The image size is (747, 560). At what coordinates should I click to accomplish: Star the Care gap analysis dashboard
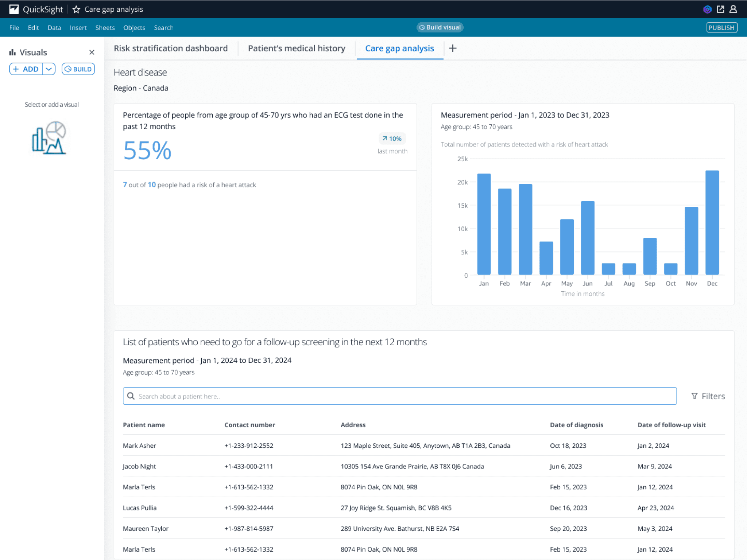[76, 9]
